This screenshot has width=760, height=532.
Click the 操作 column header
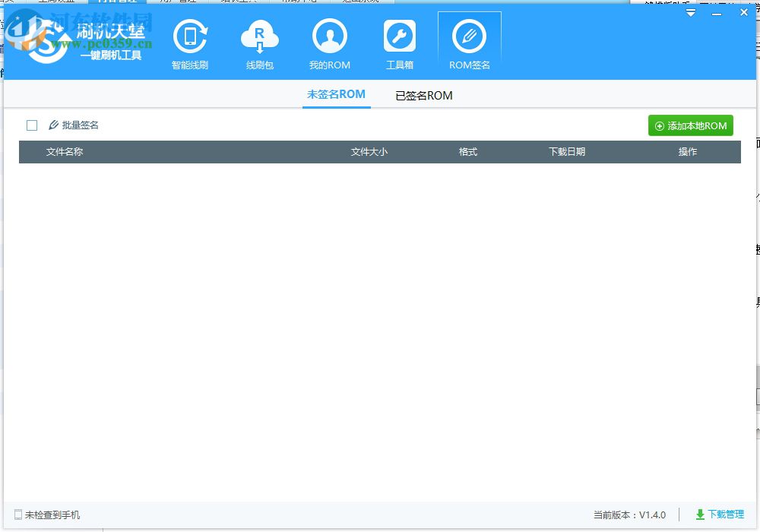click(x=687, y=152)
